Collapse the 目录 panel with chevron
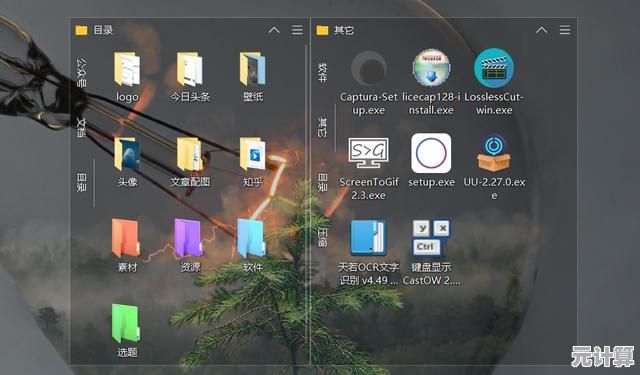 [x=274, y=30]
